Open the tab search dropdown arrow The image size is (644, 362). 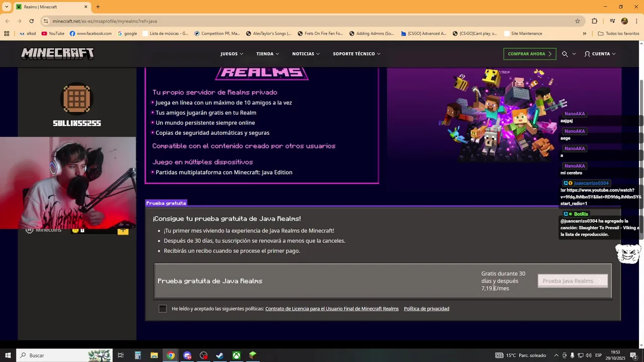[7, 7]
